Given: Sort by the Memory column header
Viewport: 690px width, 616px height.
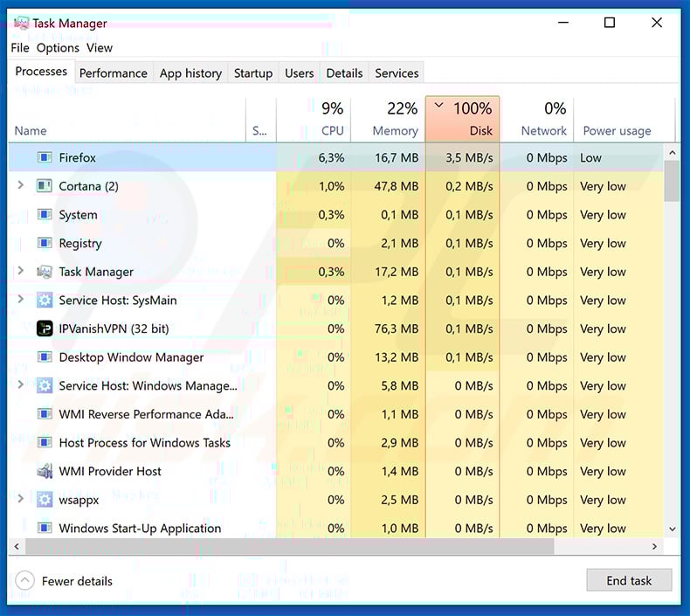Looking at the screenshot, I should tap(388, 120).
